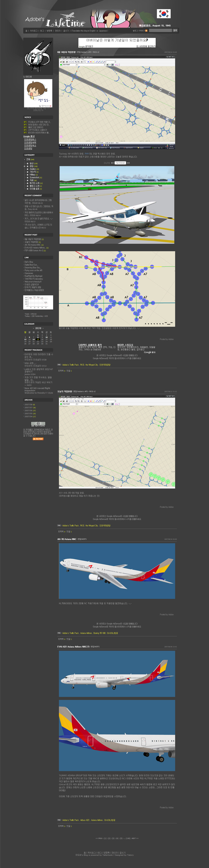Visit the Ball's Blog link

[29, 262]
